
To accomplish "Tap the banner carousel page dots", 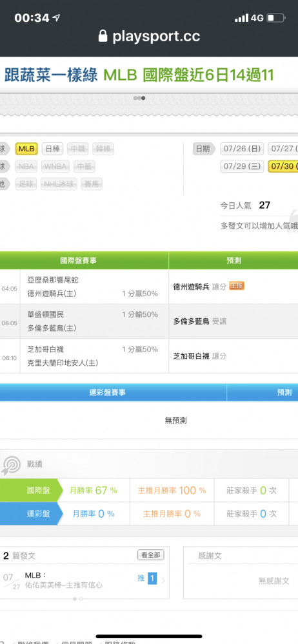I will 139,98.
